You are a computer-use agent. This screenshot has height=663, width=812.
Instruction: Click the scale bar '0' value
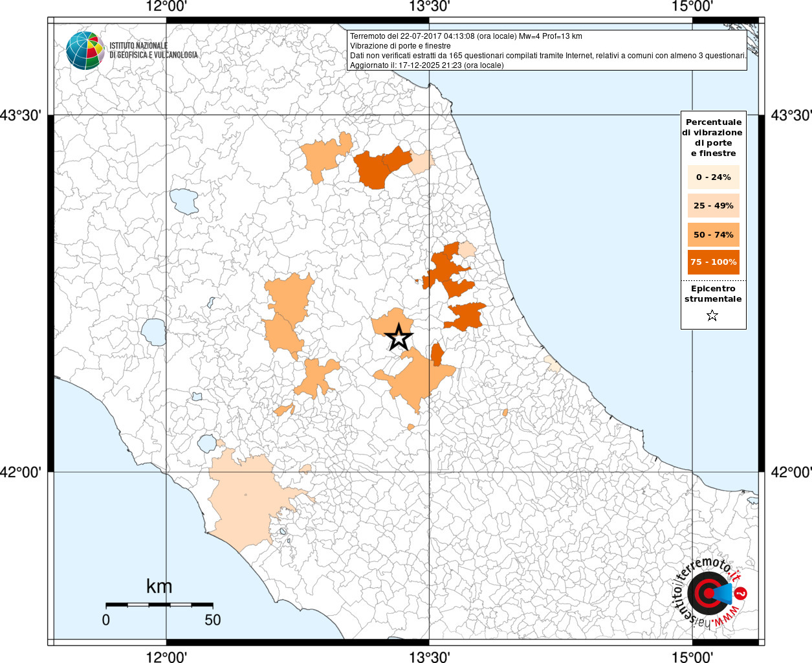(x=106, y=620)
